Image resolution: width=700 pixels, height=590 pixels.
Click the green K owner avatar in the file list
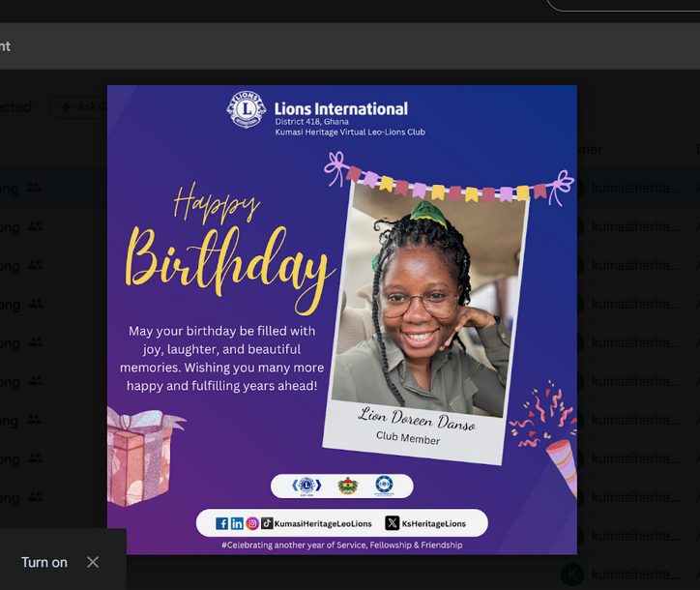[572, 575]
